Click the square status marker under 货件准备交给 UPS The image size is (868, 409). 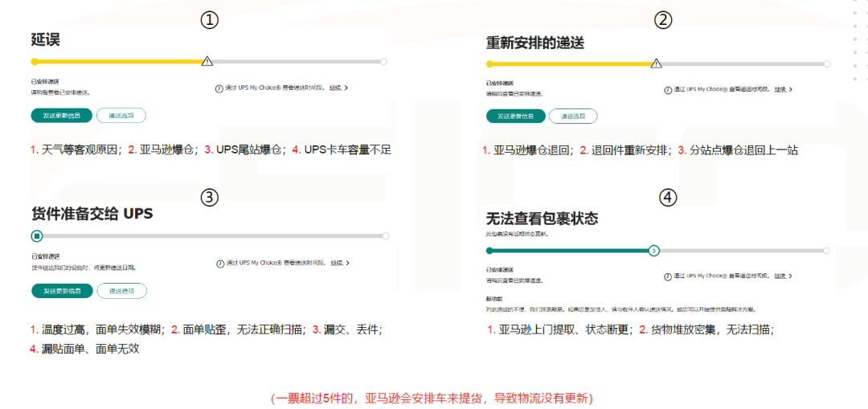(37, 236)
